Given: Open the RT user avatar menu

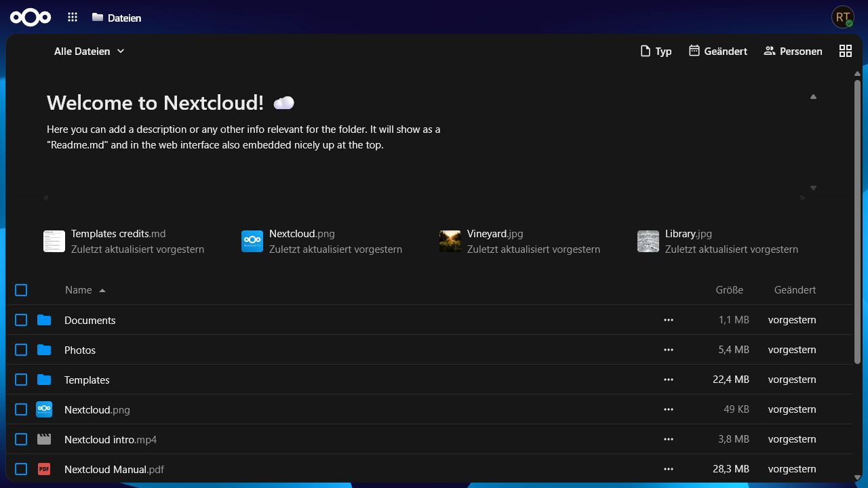Looking at the screenshot, I should tap(843, 18).
